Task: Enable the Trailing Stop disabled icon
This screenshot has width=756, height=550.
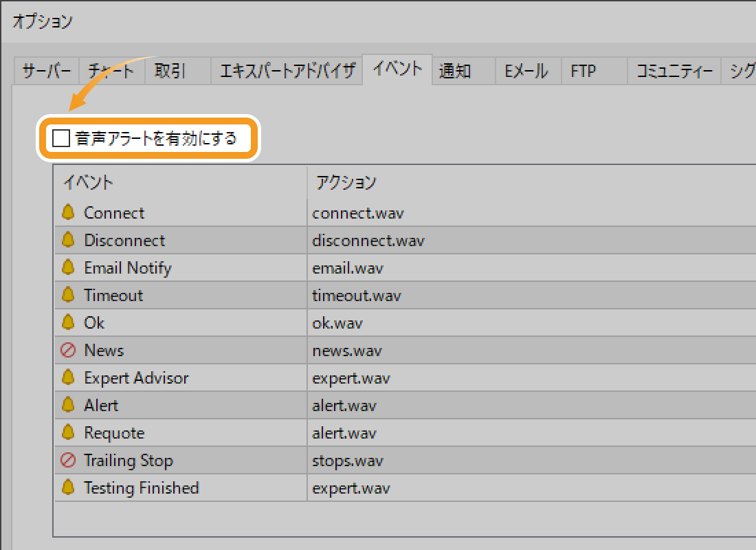Action: pos(67,461)
